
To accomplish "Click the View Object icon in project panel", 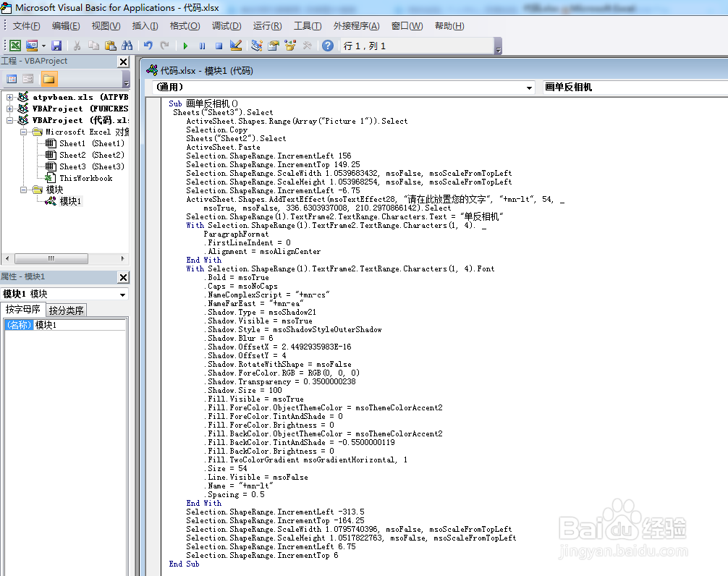I will pyautogui.click(x=28, y=79).
